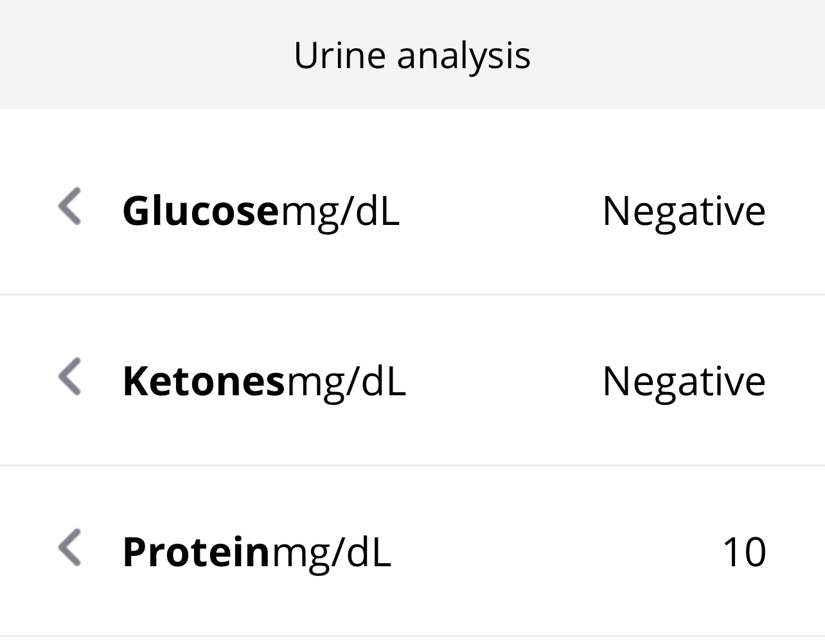Click the bold Glucose label

tap(200, 211)
